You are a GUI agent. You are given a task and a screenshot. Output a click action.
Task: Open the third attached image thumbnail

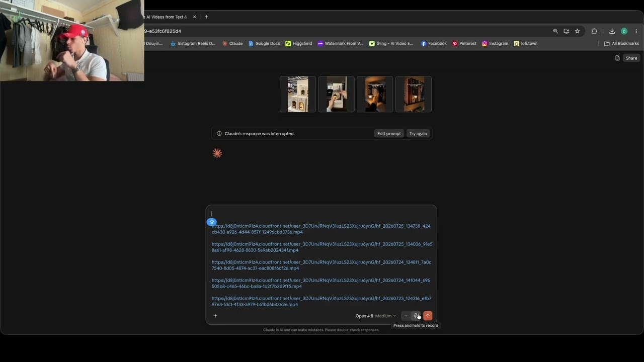375,94
